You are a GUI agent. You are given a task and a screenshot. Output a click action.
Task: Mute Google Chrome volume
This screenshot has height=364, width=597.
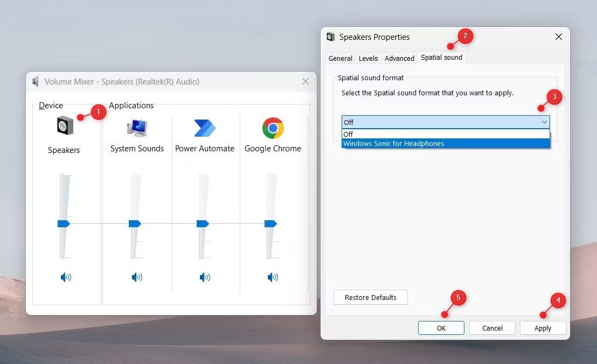(x=273, y=277)
